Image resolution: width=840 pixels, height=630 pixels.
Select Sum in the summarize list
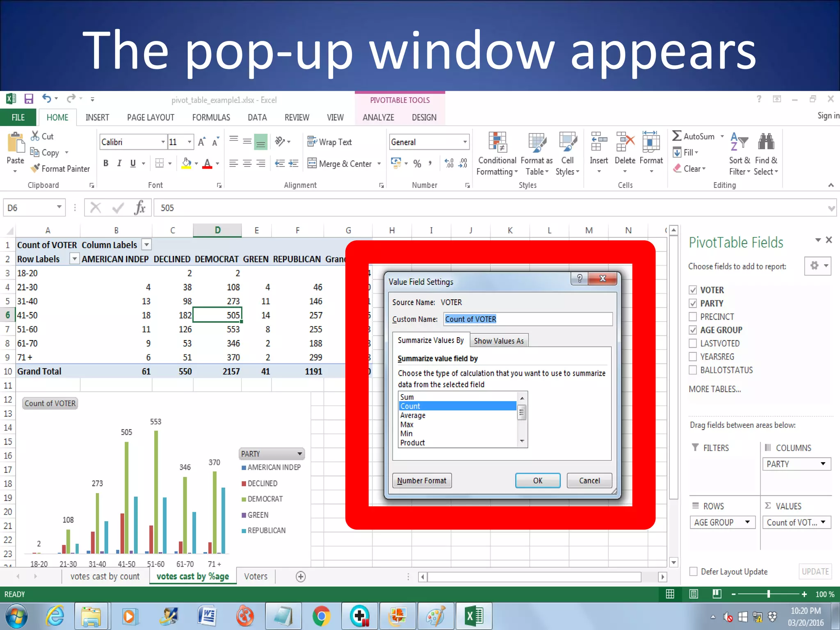click(x=457, y=397)
